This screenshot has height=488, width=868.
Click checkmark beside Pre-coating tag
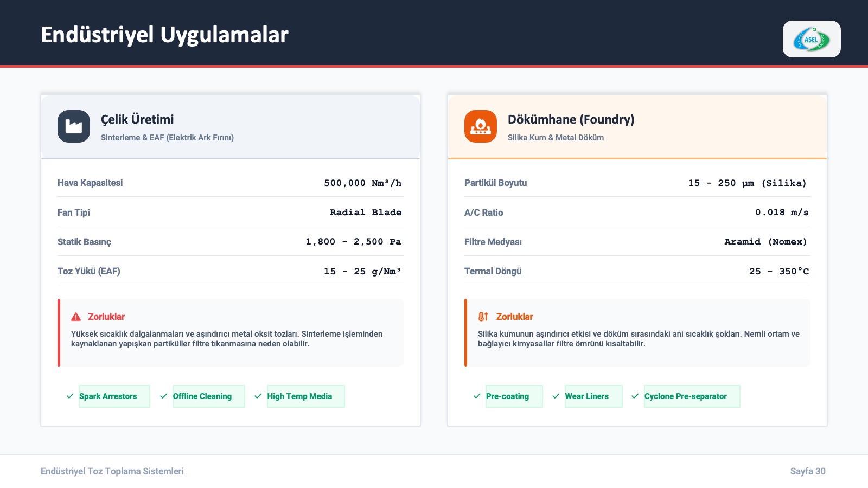(x=477, y=396)
